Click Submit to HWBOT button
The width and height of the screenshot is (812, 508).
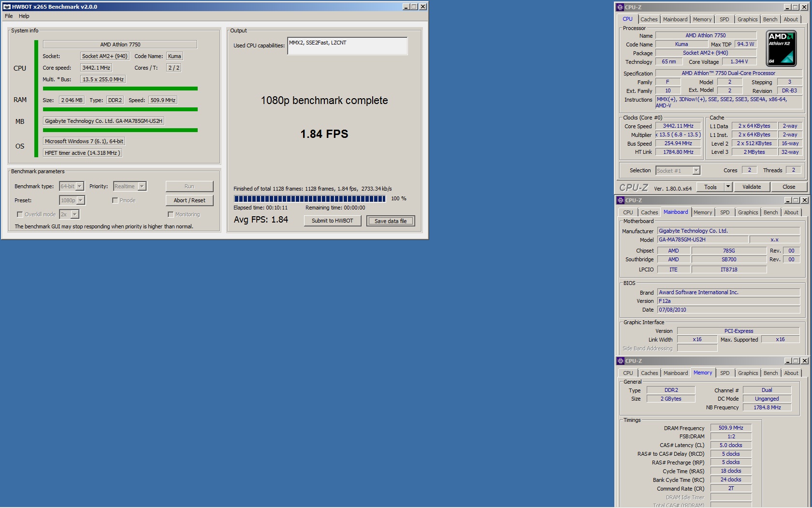[333, 221]
